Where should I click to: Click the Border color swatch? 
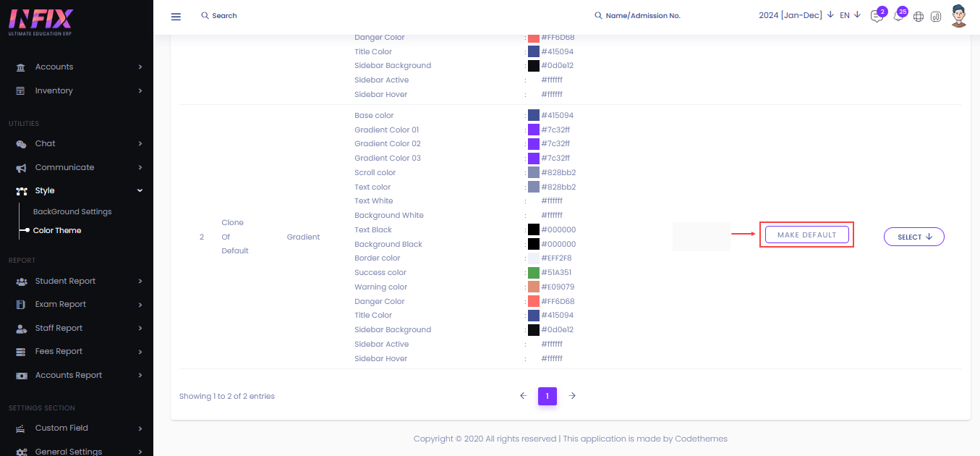click(534, 258)
